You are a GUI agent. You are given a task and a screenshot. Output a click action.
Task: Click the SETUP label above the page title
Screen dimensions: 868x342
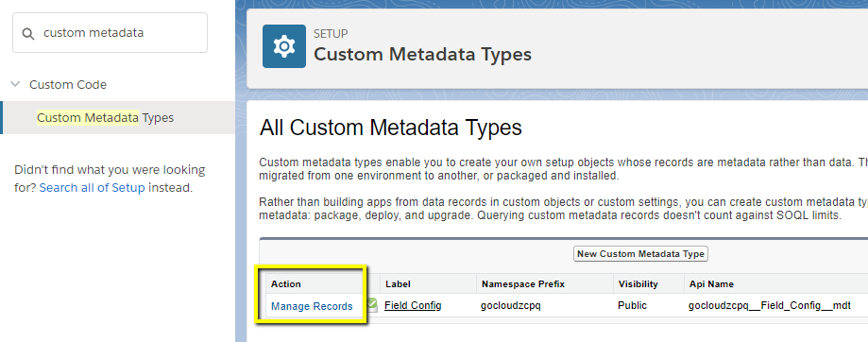coord(331,34)
